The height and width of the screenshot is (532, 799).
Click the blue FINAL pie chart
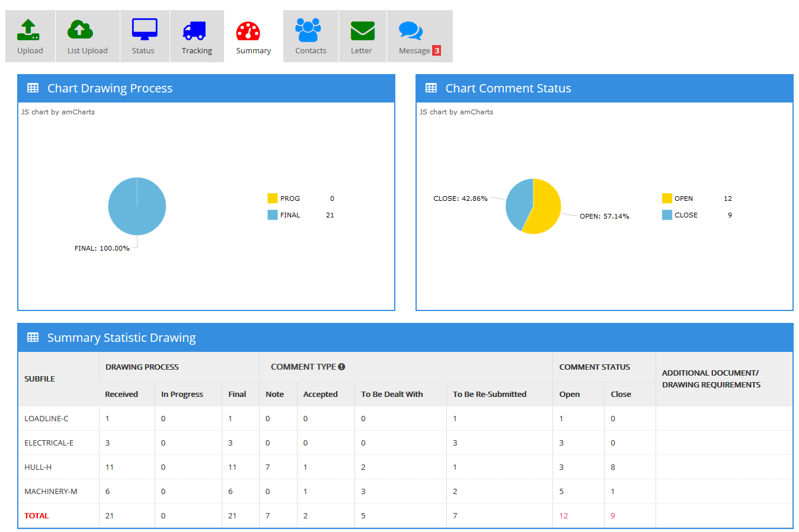[x=137, y=206]
